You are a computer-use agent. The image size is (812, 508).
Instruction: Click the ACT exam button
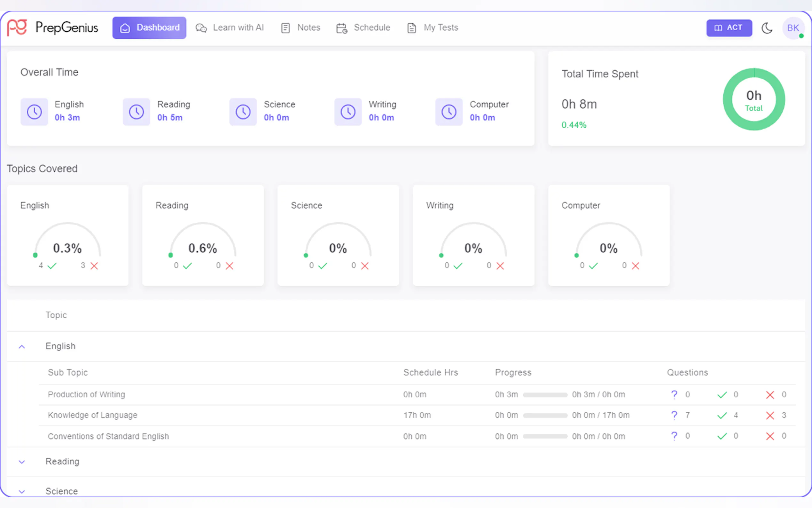click(x=729, y=28)
